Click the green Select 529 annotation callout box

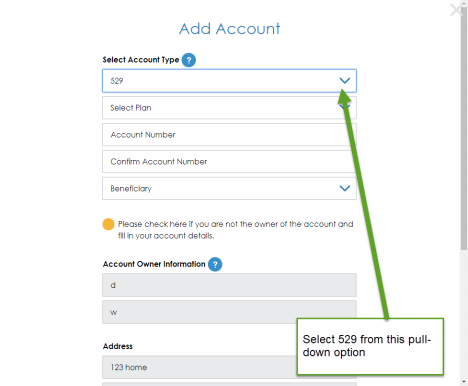point(370,346)
